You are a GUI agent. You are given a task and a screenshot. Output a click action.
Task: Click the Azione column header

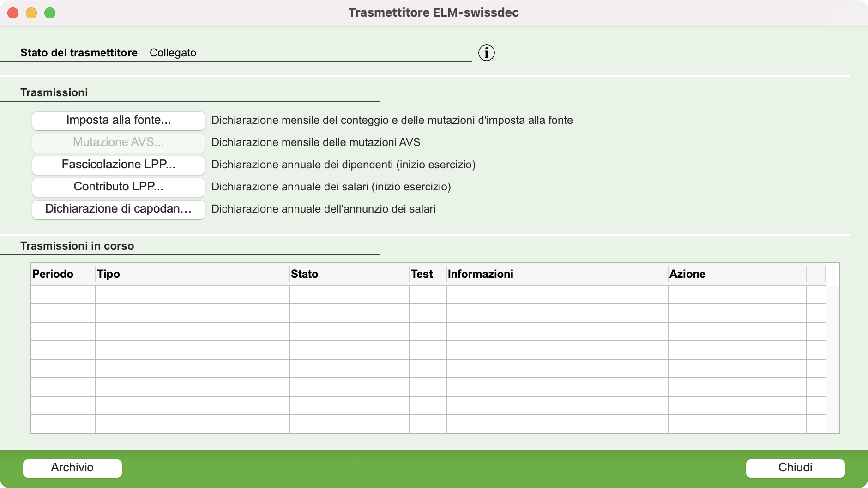[737, 274]
